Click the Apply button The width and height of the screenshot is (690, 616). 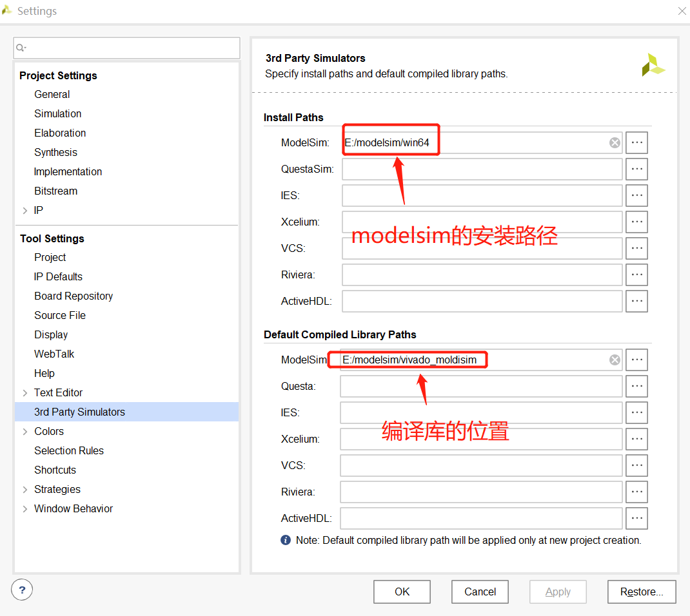[x=558, y=592]
